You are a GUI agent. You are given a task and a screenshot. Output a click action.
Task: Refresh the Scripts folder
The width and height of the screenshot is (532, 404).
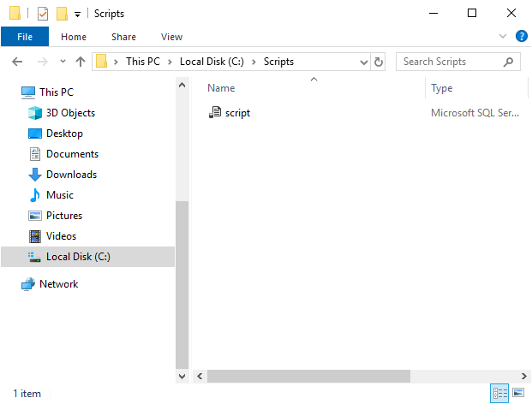coord(378,62)
